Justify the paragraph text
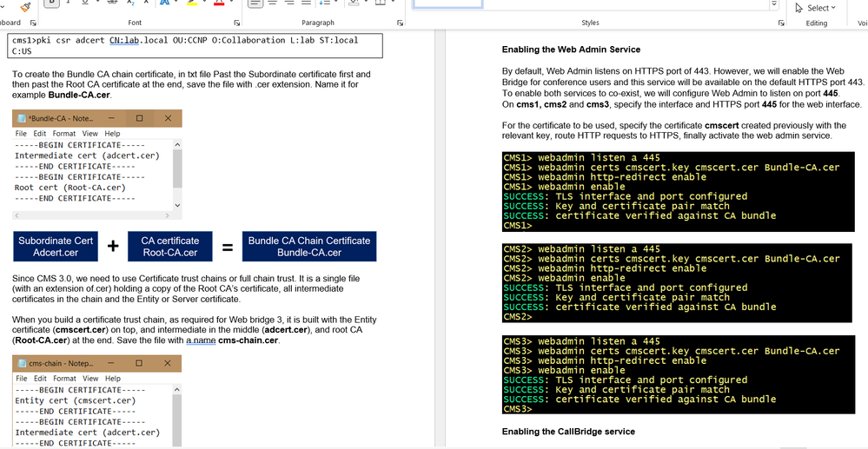 coord(306,3)
